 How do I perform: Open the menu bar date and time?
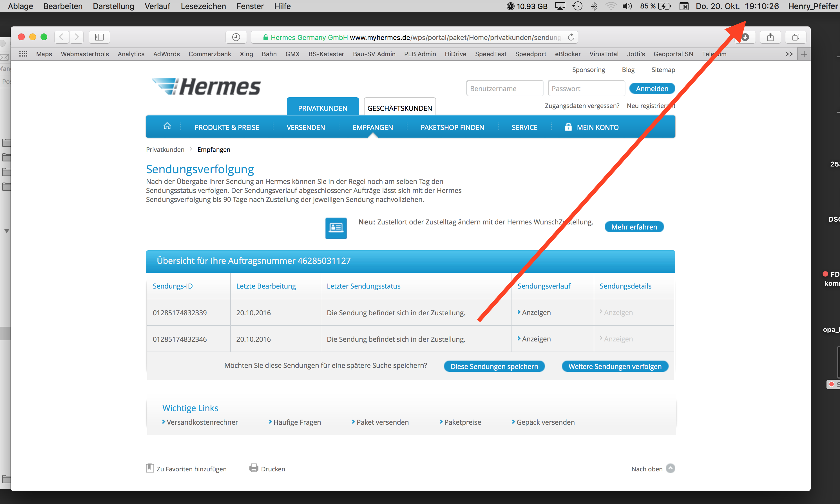pyautogui.click(x=737, y=6)
